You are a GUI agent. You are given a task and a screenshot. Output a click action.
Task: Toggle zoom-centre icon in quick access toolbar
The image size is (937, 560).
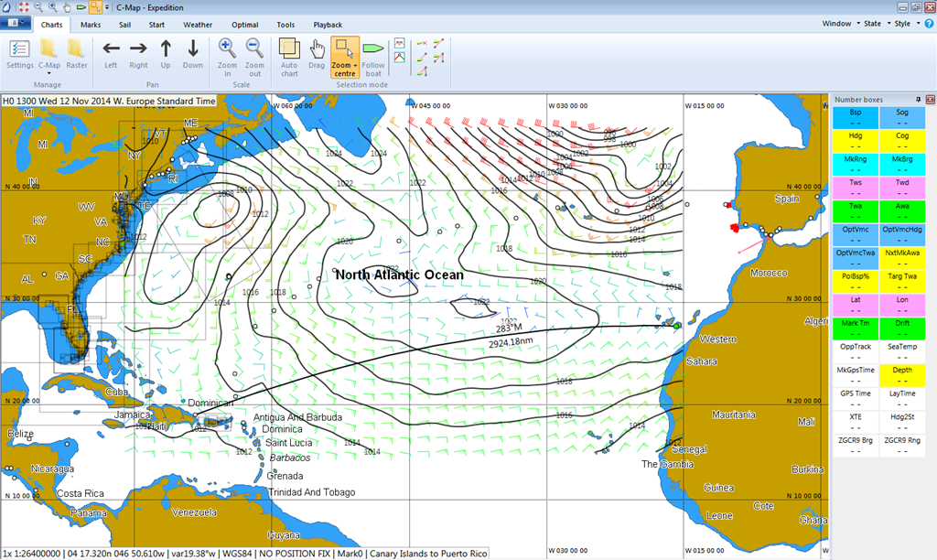click(95, 7)
